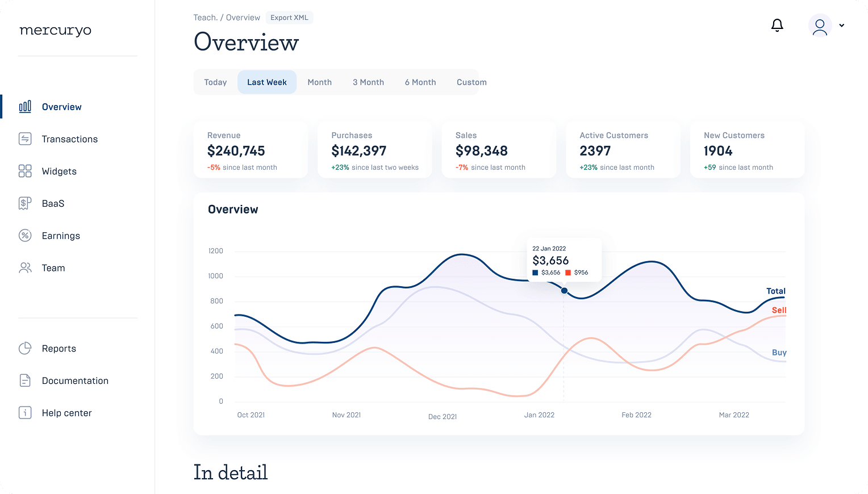Screen dimensions: 868x494
Task: Click the user profile avatar
Action: (820, 26)
